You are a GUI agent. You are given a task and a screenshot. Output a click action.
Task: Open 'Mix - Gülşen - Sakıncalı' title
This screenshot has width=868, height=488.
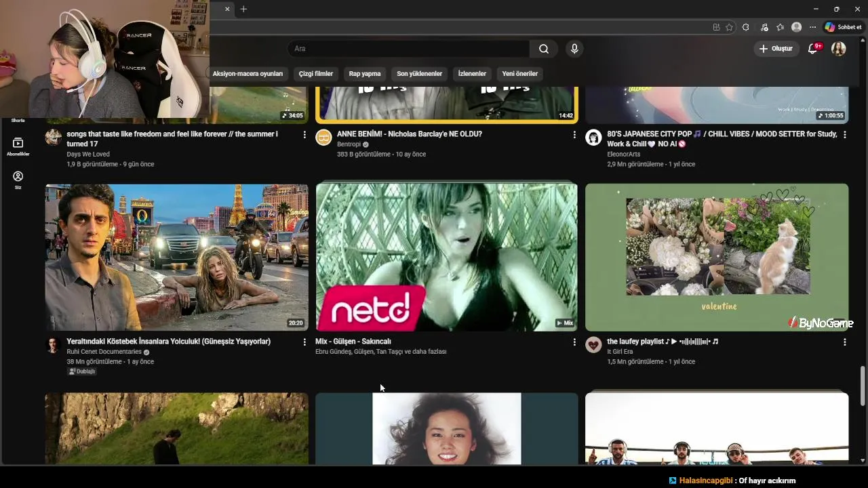tap(353, 342)
